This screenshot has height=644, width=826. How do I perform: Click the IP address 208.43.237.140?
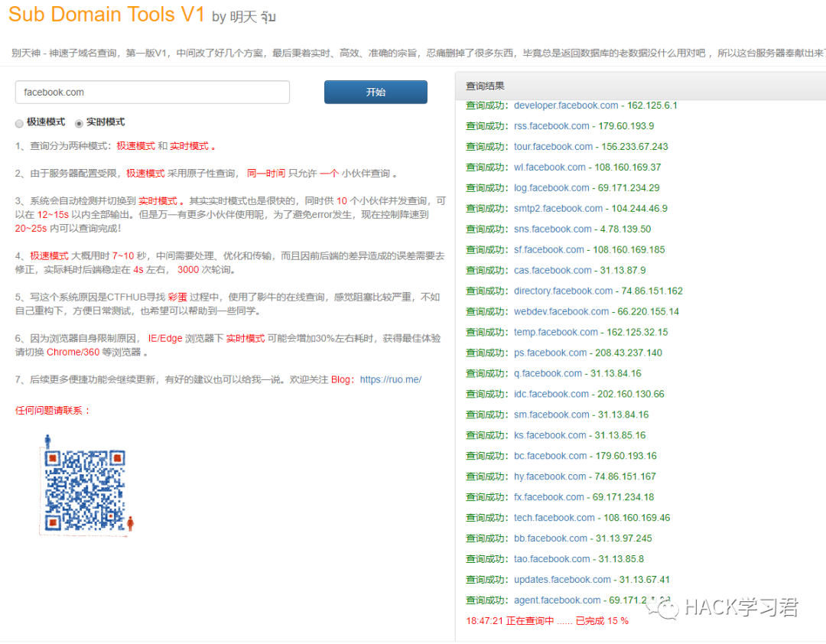(x=629, y=353)
